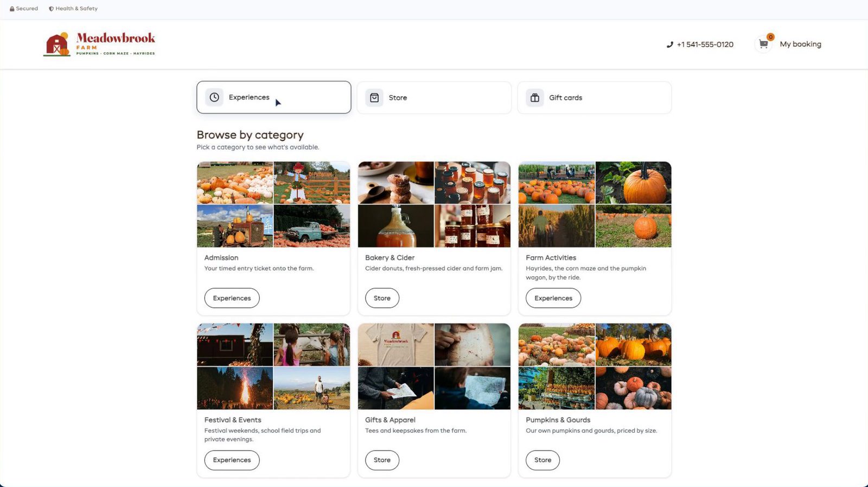Click the cart item count badge
The image size is (868, 487).
click(770, 37)
